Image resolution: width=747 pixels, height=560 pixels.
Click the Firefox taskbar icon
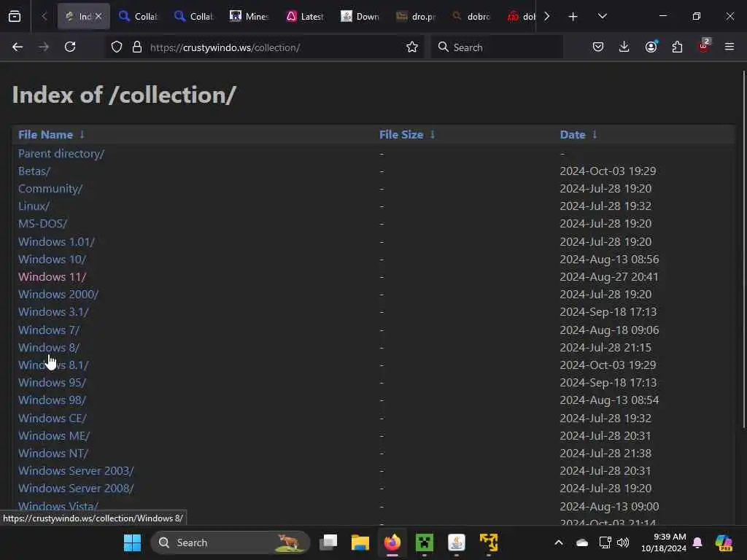click(392, 542)
